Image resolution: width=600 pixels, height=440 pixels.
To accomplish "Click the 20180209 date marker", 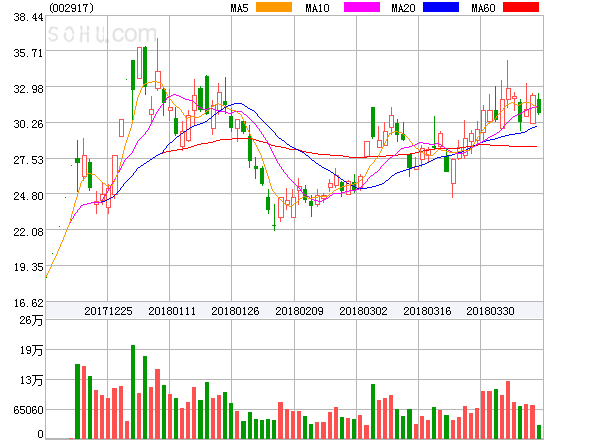I will [299, 311].
